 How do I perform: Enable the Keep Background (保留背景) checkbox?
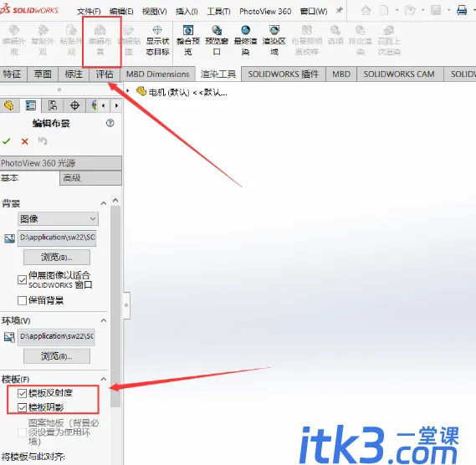(x=22, y=300)
